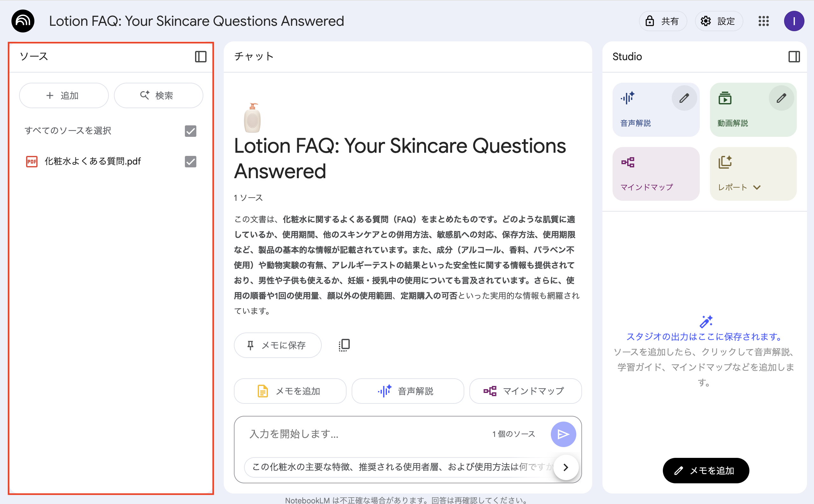Click the copy icon next to メモに保存
The height and width of the screenshot is (504, 814).
[x=344, y=345]
